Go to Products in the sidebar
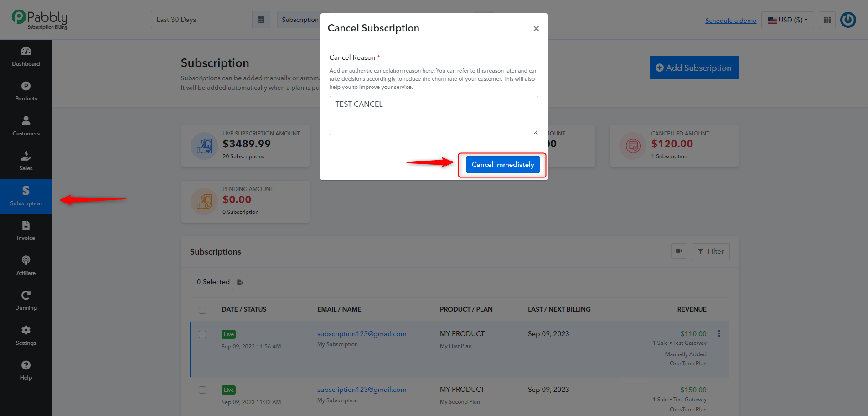The width and height of the screenshot is (868, 416). click(26, 92)
